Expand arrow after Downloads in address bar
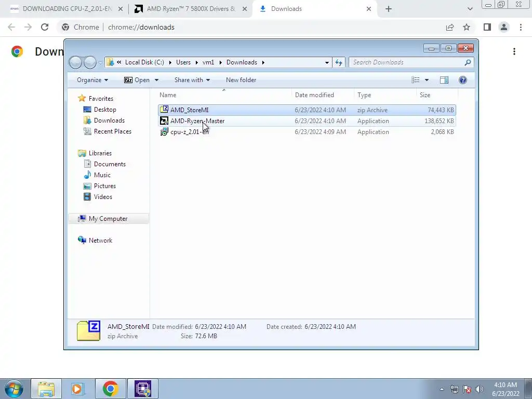The height and width of the screenshot is (399, 532). pos(263,62)
